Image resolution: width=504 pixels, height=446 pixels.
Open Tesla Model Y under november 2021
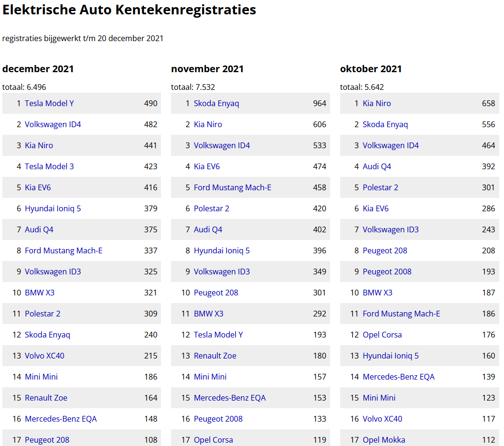pyautogui.click(x=218, y=335)
